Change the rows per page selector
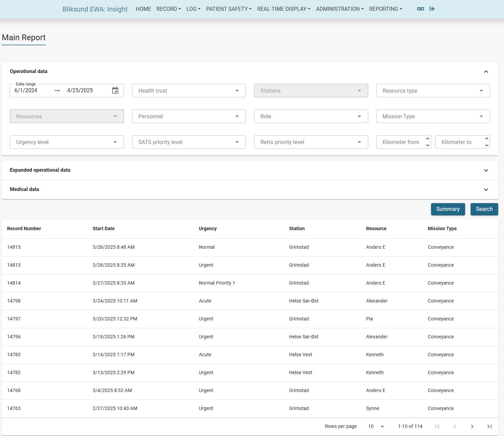The image size is (504, 436). (x=376, y=427)
